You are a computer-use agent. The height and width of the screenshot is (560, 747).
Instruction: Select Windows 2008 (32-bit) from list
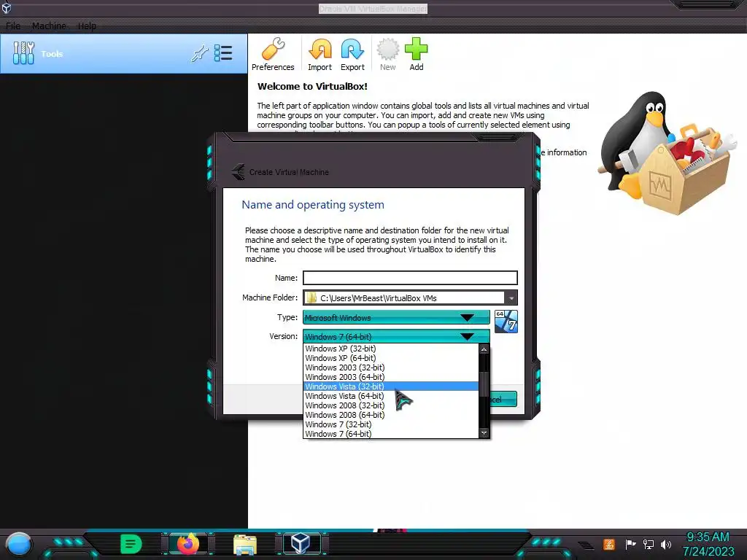(391, 405)
